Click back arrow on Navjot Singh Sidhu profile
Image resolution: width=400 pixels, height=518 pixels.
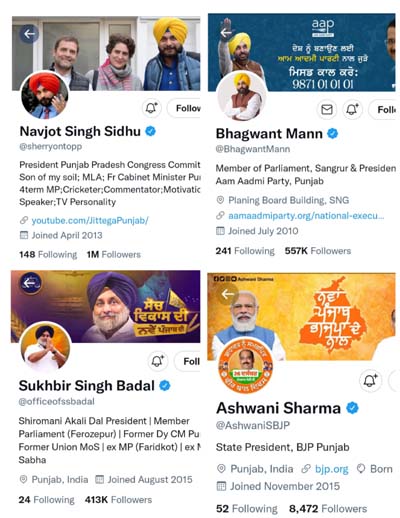(29, 34)
